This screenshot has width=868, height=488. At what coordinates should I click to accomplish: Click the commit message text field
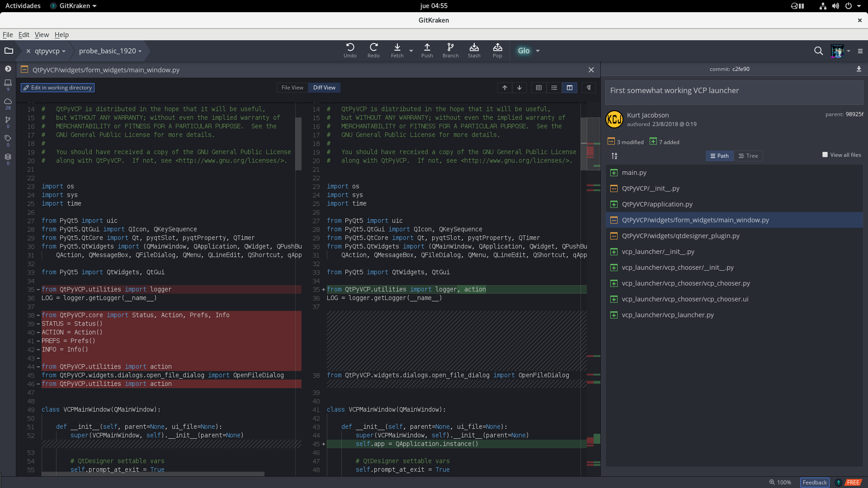(x=734, y=92)
